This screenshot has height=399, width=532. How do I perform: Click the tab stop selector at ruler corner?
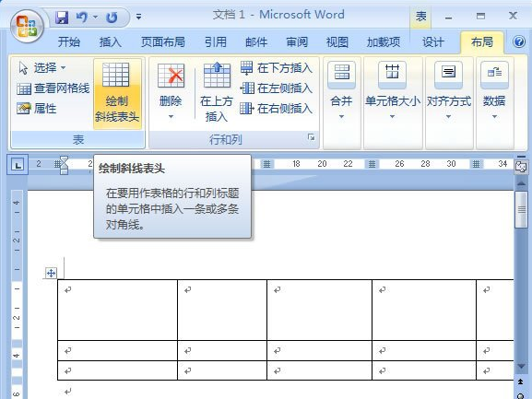[18, 165]
